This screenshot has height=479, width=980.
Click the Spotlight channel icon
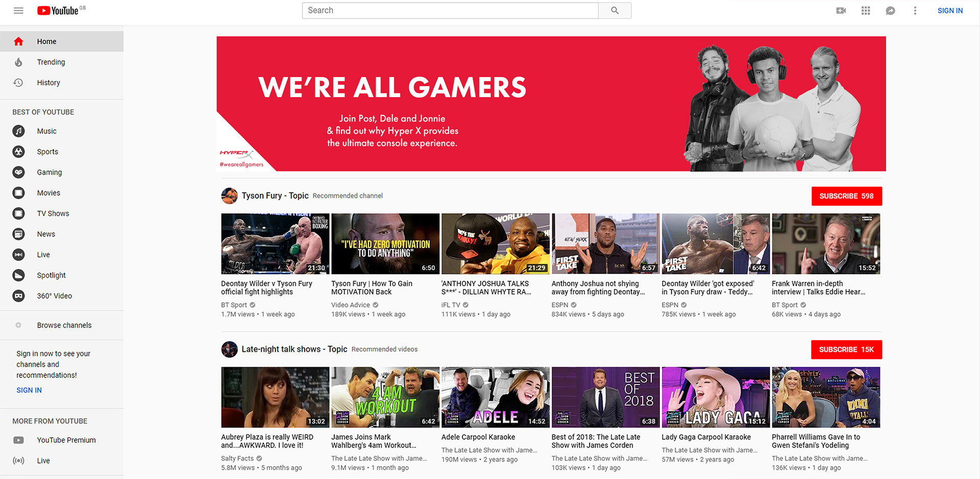point(18,275)
